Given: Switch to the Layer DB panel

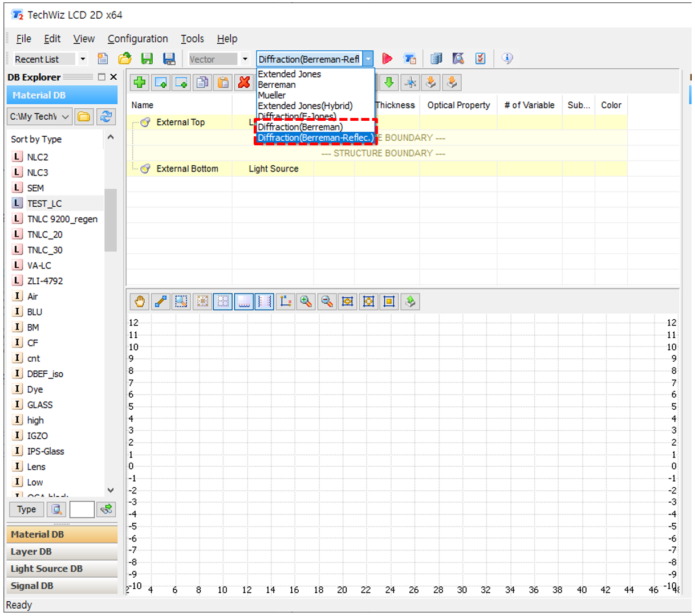Looking at the screenshot, I should 31,552.
